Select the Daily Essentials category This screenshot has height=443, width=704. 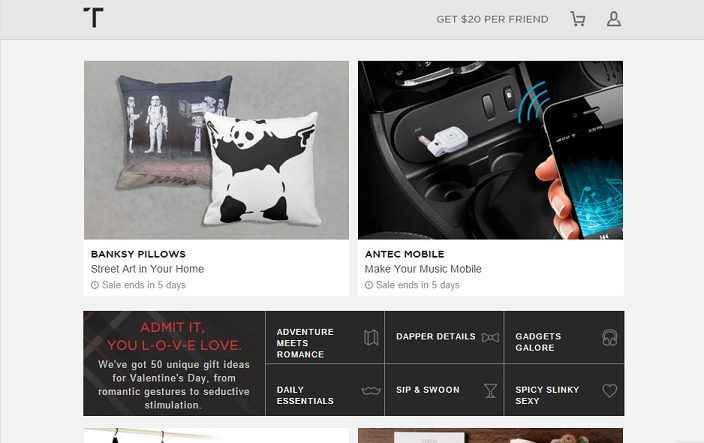point(305,395)
